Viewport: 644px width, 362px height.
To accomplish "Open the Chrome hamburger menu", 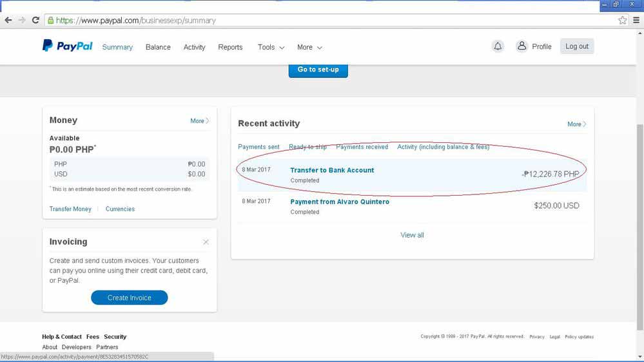I will (636, 20).
